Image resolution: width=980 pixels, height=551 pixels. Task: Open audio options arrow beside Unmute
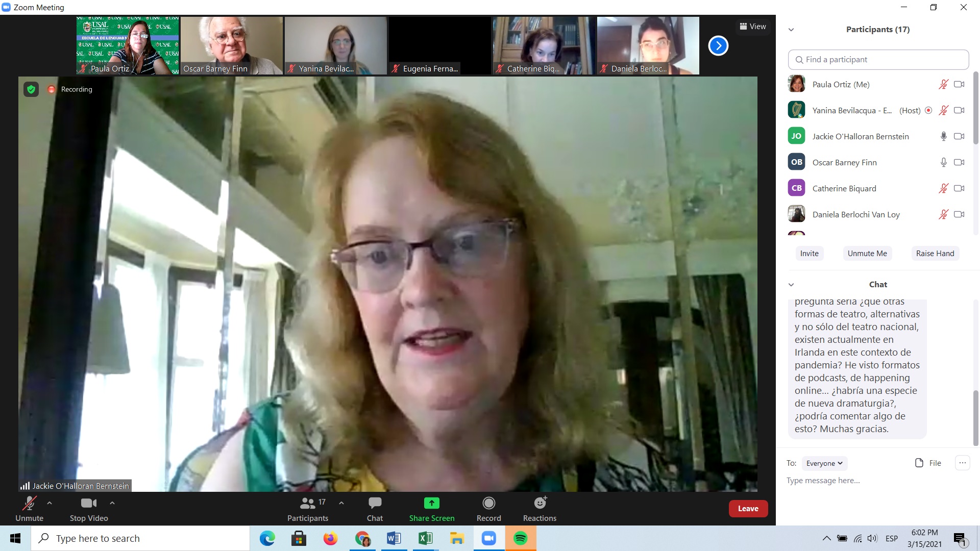pyautogui.click(x=50, y=503)
